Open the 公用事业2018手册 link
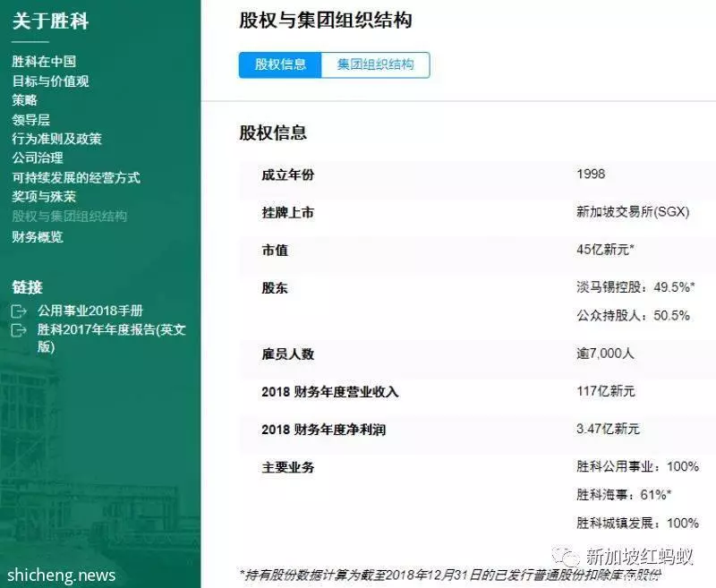716x588 pixels. (90, 311)
